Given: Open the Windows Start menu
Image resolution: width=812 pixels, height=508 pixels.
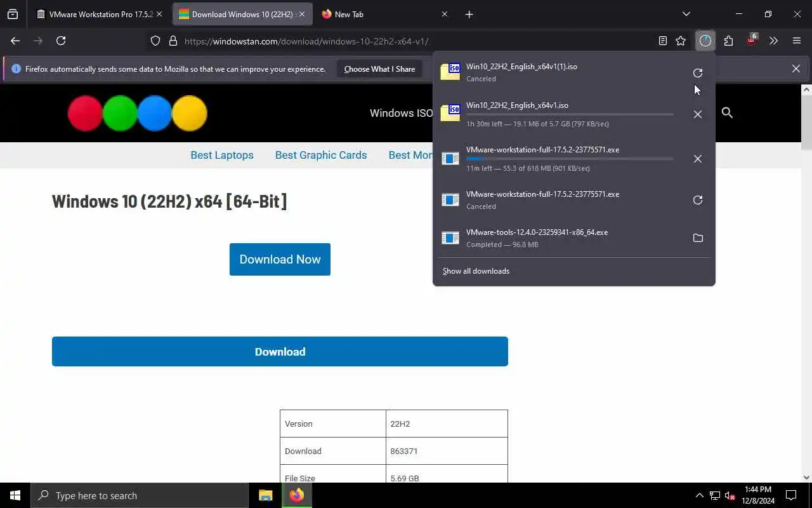Looking at the screenshot, I should tap(15, 495).
